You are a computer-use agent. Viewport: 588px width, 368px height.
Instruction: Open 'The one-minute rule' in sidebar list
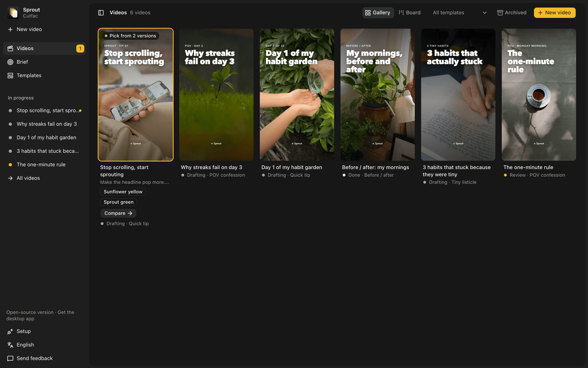pos(44,165)
